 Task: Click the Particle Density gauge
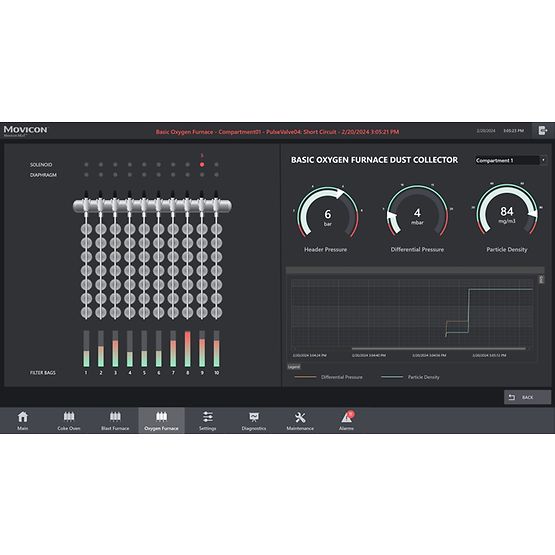(x=507, y=211)
